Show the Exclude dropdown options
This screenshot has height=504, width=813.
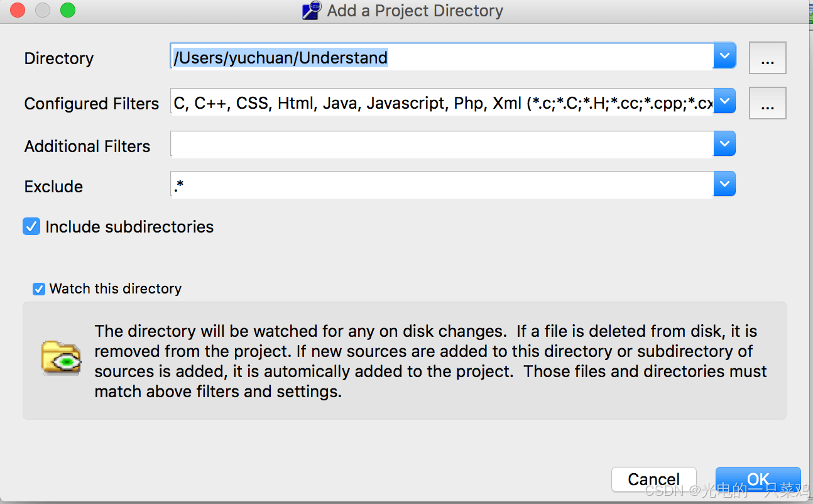[x=724, y=185]
